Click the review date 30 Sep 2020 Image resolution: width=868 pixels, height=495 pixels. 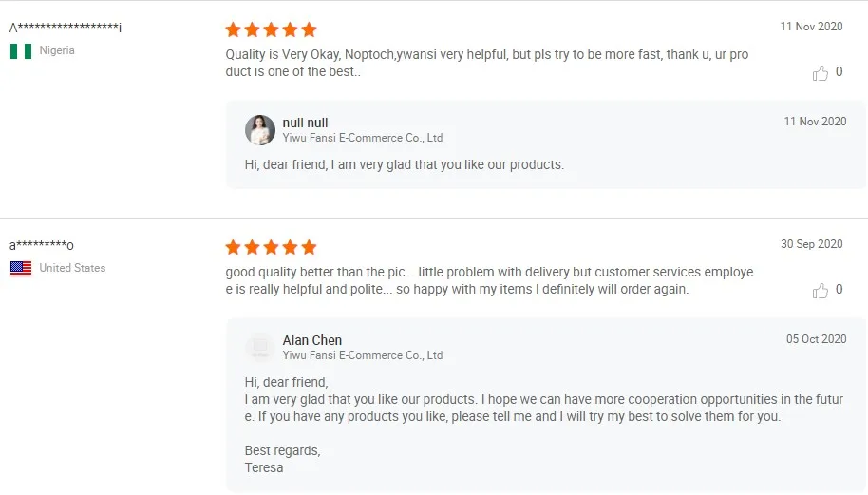click(x=811, y=244)
